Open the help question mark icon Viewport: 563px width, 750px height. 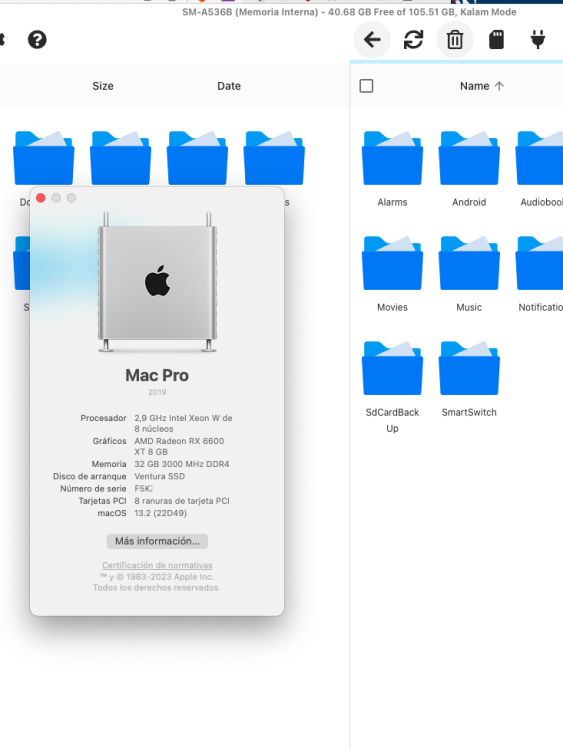pyautogui.click(x=37, y=40)
